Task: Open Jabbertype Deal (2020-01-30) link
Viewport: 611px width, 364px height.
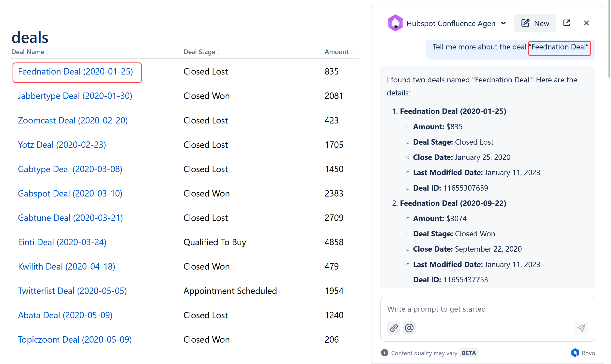Action: 75,96
